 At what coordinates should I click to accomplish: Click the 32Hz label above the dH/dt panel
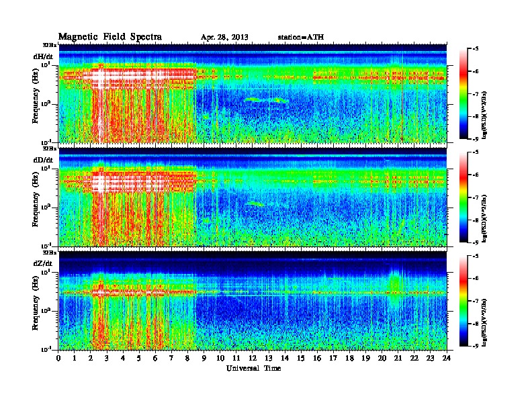click(50, 45)
